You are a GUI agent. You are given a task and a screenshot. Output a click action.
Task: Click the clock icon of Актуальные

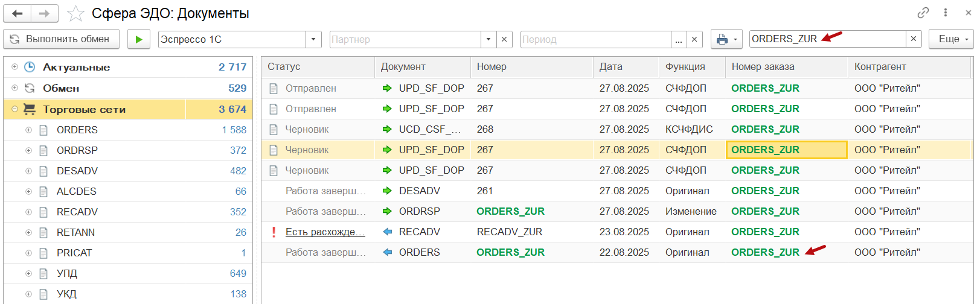click(x=30, y=67)
